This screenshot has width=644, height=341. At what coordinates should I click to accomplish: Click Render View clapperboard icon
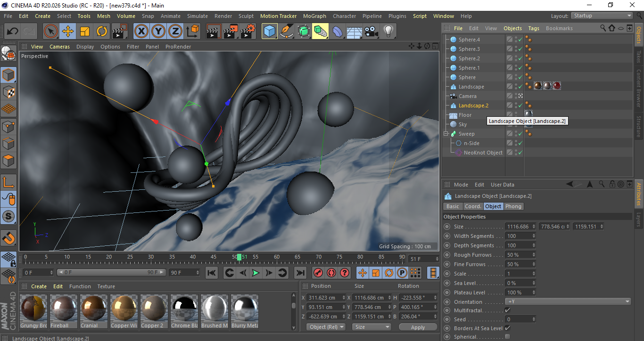coord(214,32)
